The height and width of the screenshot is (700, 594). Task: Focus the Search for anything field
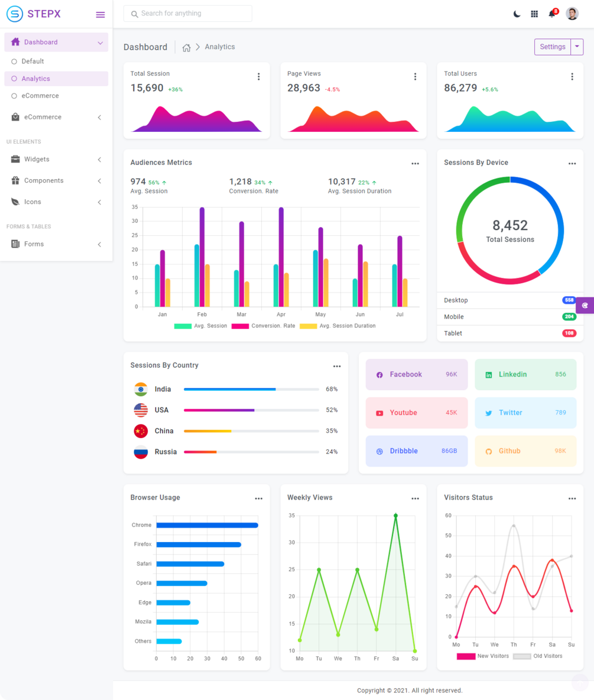coord(188,14)
